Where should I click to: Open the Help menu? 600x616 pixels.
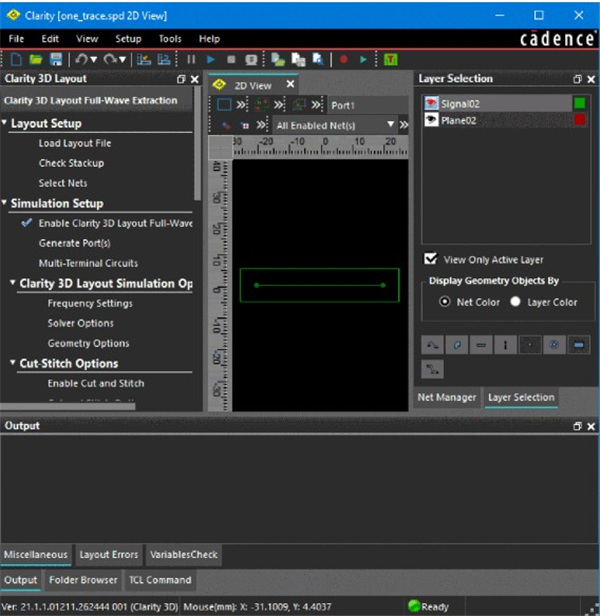point(209,39)
